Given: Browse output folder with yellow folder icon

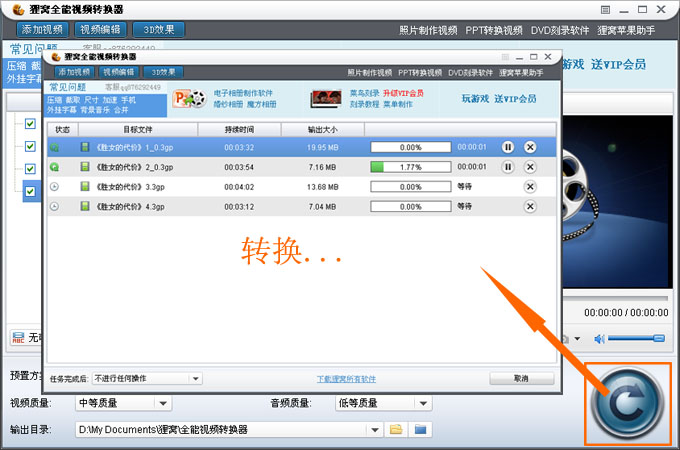Looking at the screenshot, I should 396,430.
